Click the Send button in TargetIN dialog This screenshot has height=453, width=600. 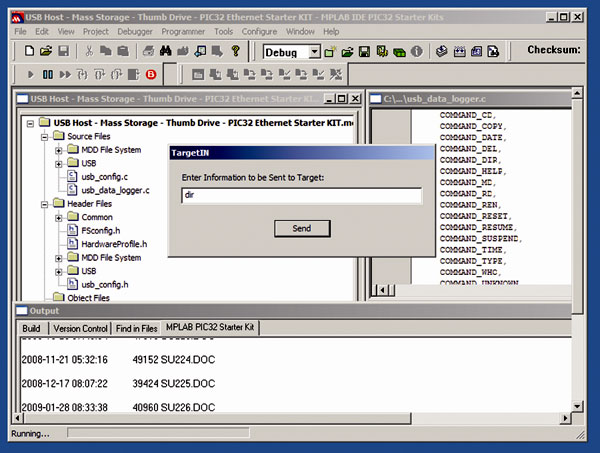[302, 228]
